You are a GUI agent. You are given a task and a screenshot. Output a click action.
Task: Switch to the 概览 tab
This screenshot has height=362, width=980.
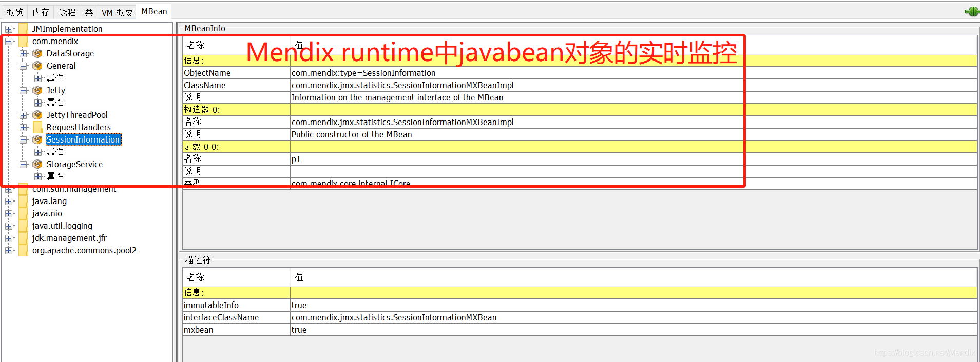click(x=14, y=12)
